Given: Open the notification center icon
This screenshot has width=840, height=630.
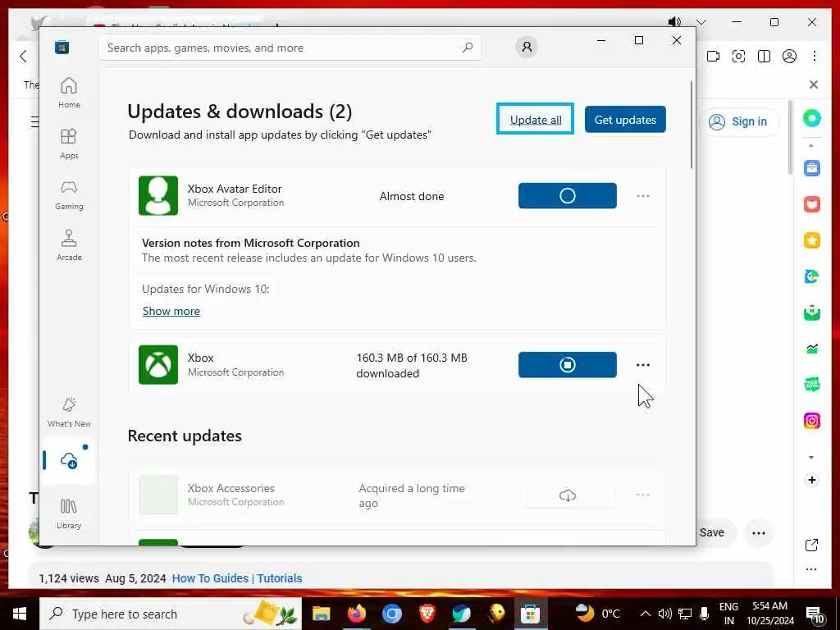Looking at the screenshot, I should click(x=815, y=615).
